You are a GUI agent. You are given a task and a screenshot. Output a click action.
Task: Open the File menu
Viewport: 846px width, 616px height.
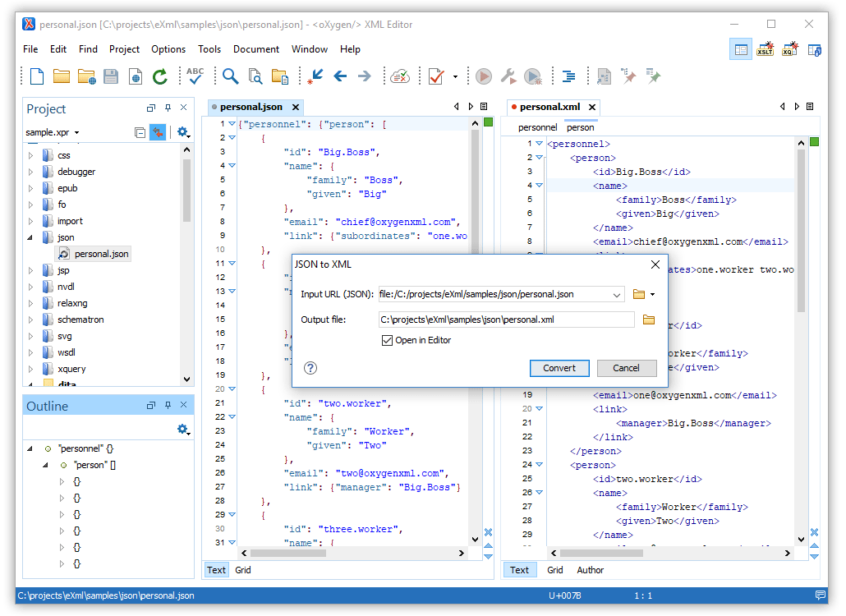[30, 49]
